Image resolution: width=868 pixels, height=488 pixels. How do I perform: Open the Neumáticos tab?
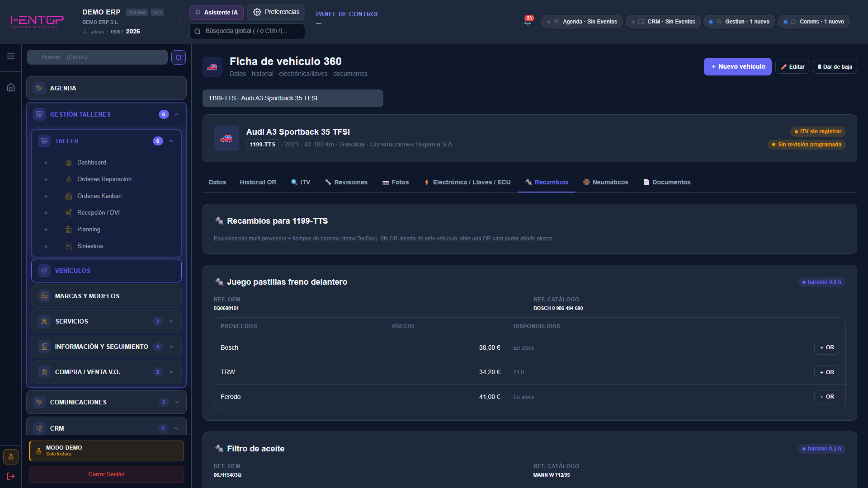click(606, 182)
